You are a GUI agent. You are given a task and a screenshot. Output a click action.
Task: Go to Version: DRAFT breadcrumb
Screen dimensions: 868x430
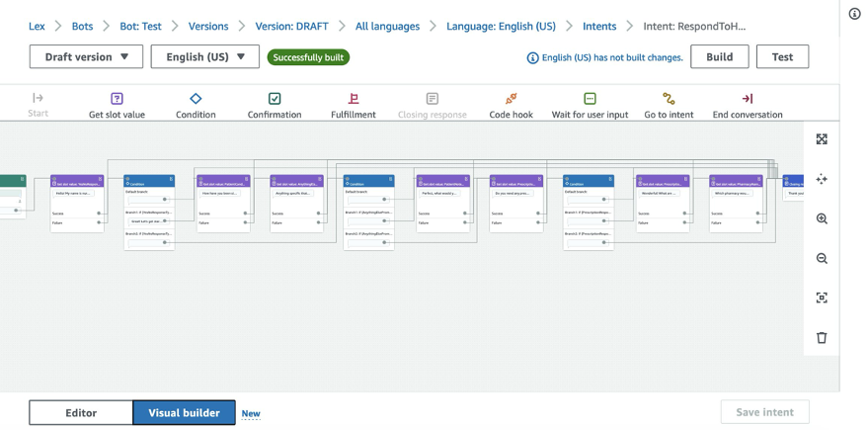pos(291,26)
